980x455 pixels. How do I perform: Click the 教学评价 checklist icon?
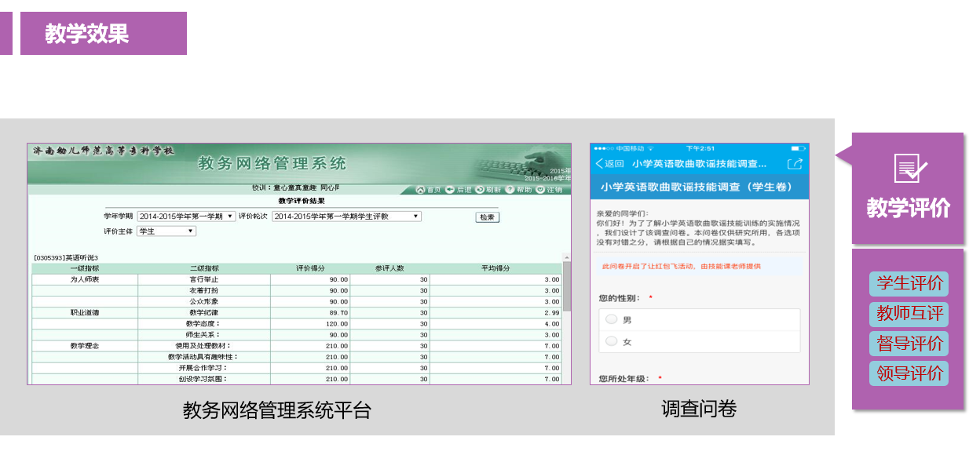[x=910, y=168]
